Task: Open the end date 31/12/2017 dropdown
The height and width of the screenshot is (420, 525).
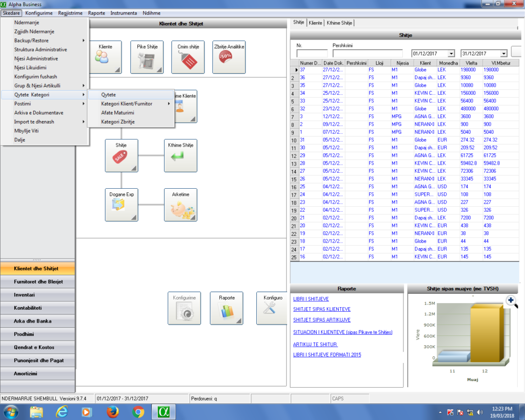Action: (x=503, y=53)
